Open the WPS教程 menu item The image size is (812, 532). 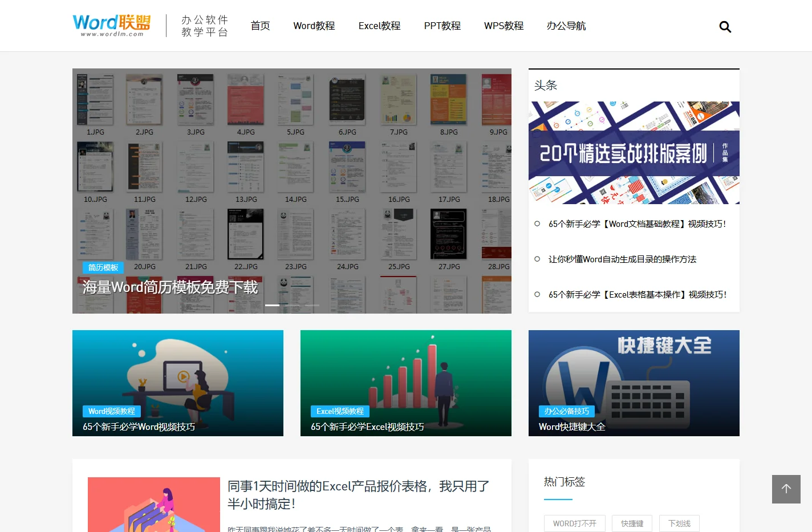[504, 26]
